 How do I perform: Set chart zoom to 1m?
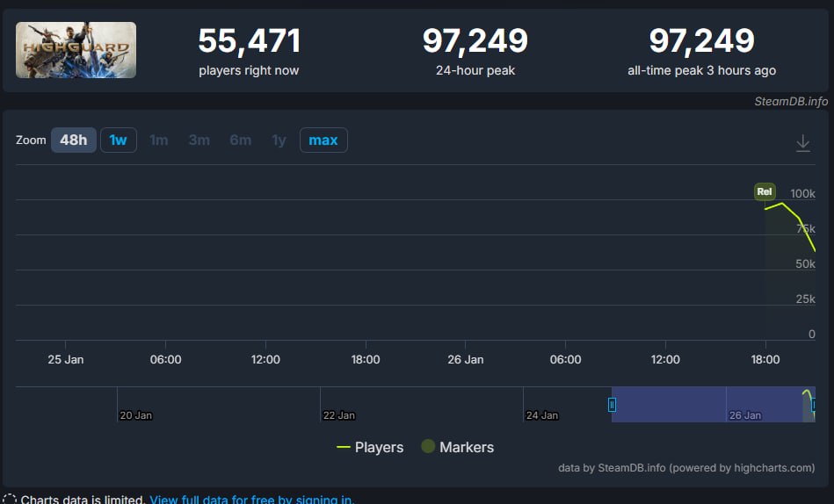tap(159, 140)
